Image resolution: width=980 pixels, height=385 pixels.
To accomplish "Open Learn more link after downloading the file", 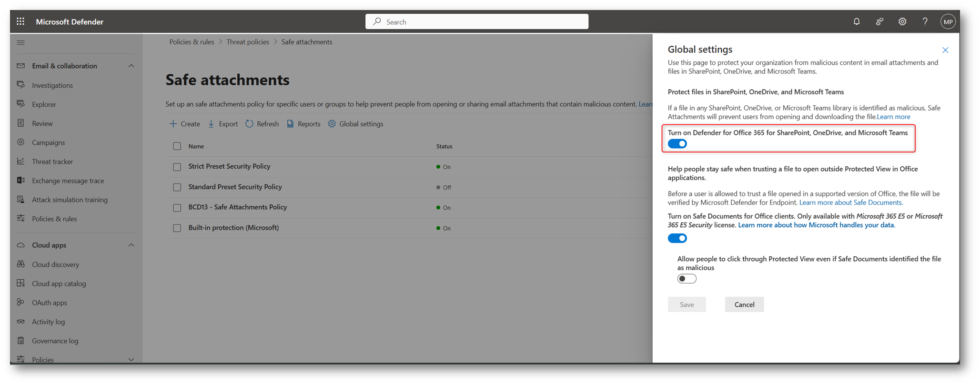I will pos(893,117).
